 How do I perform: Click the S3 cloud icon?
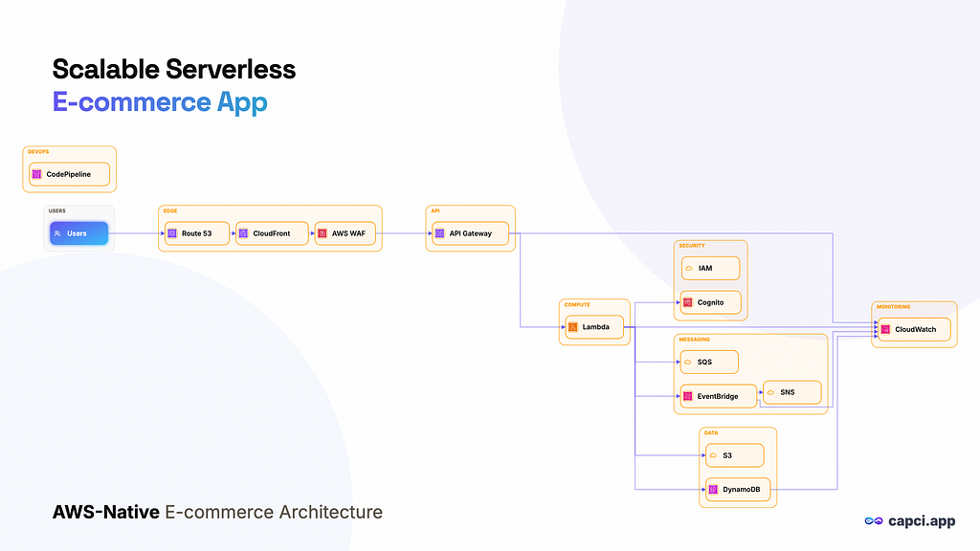(714, 455)
